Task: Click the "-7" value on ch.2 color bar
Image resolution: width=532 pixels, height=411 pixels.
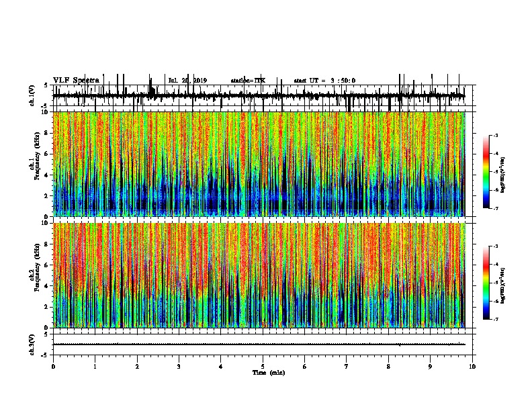Action: [x=496, y=319]
